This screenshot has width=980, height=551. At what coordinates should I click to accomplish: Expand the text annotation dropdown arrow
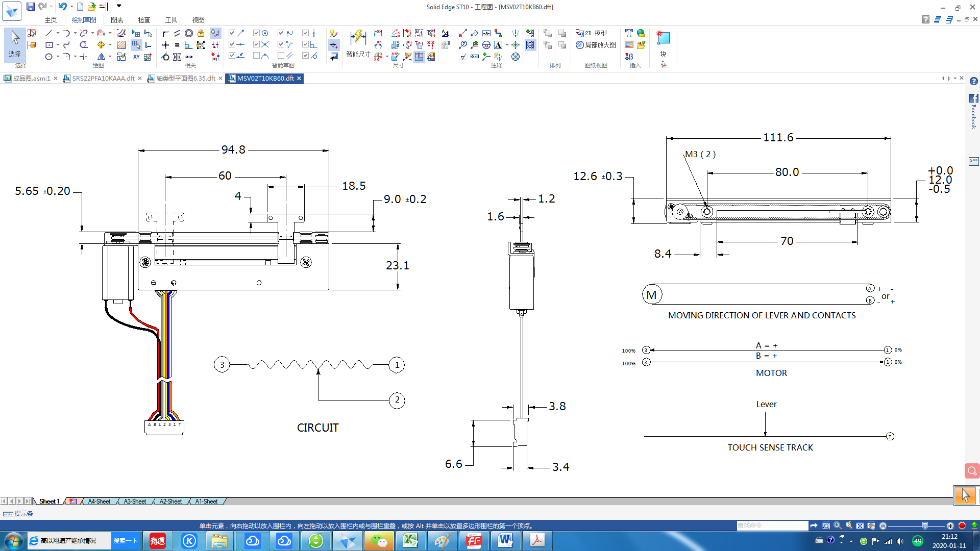pos(507,45)
